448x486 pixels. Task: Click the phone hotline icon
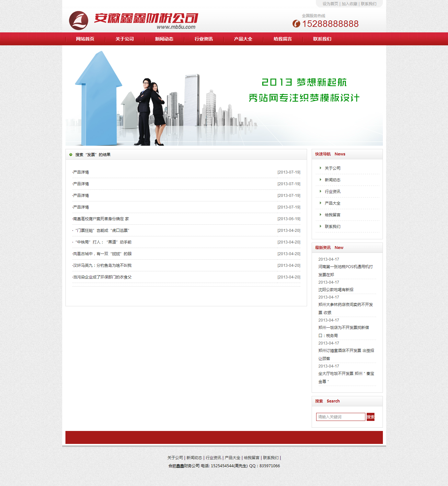click(x=296, y=24)
